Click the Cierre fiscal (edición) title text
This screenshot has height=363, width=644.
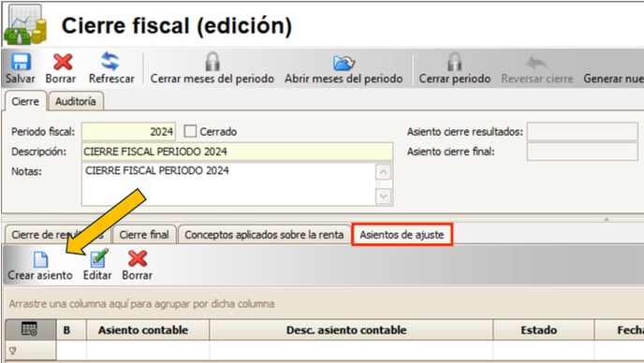(177, 25)
